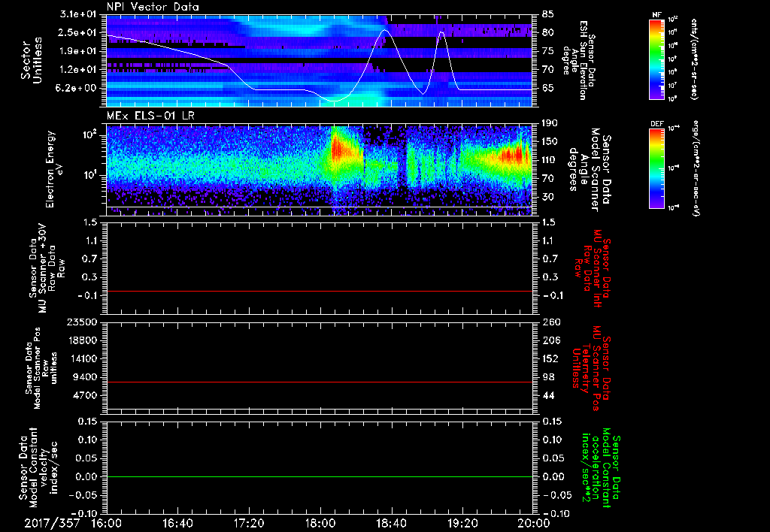This screenshot has width=770, height=532.
Task: Click the "18800" scanner position axis value
Action: [83, 340]
